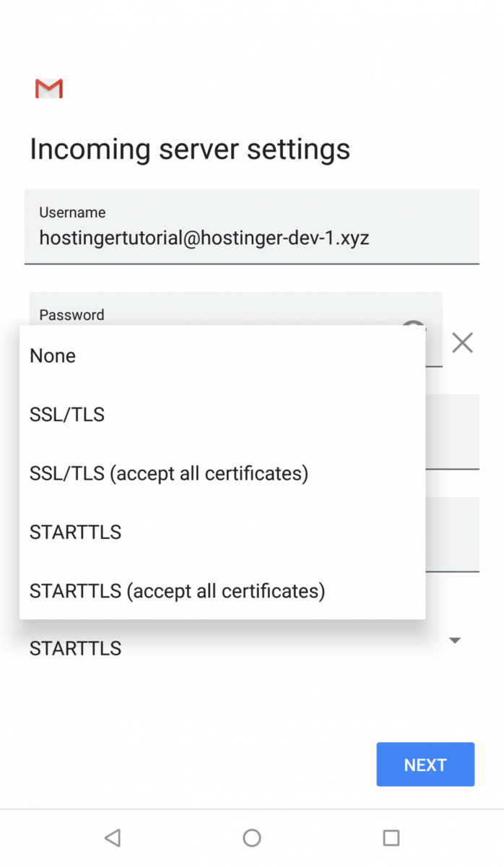The image size is (504, 867).
Task: Continue with the NEXT button
Action: [x=425, y=764]
